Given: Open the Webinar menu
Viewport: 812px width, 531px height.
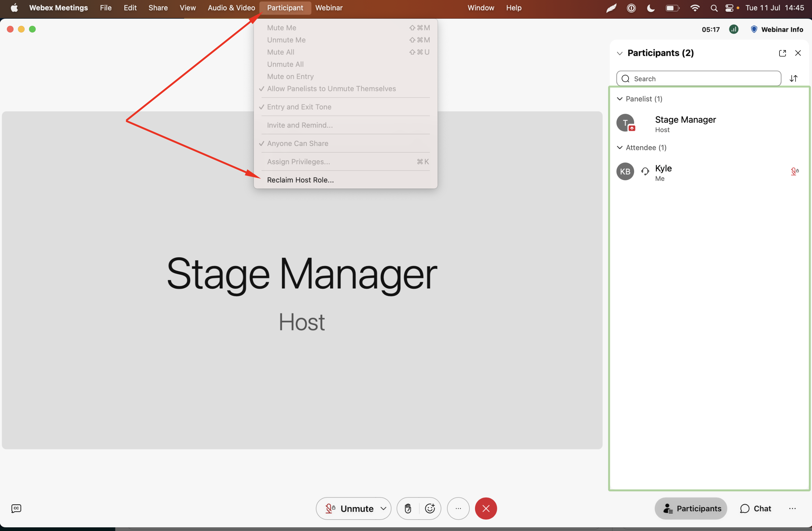Looking at the screenshot, I should coord(328,8).
